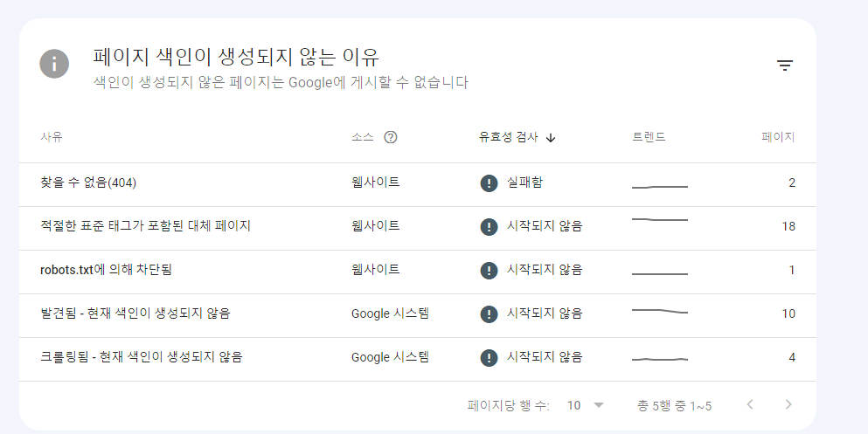This screenshot has width=868, height=434.
Task: Click the sort arrow next to 유효성 검사
Action: pyautogui.click(x=550, y=138)
